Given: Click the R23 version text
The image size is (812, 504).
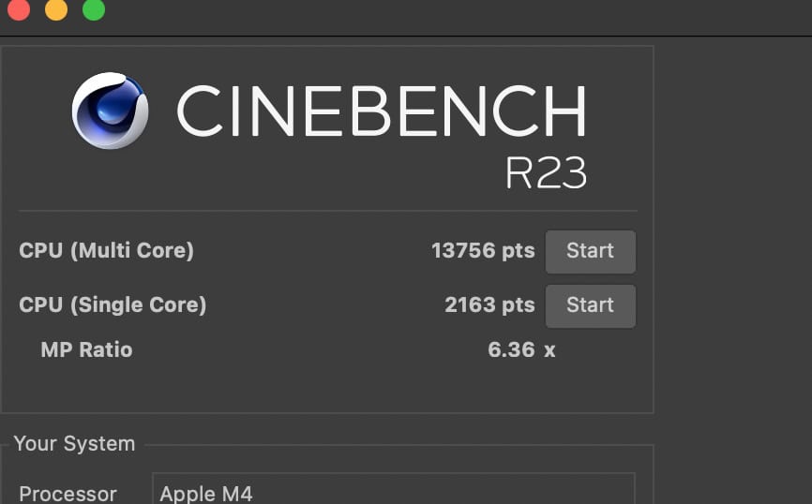Looking at the screenshot, I should (x=546, y=172).
